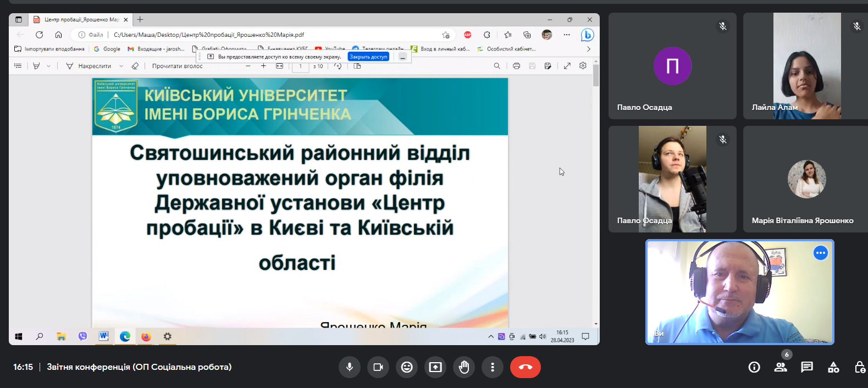868x388 pixels.
Task: Toggle the PDF table of contents panel
Action: (x=18, y=66)
